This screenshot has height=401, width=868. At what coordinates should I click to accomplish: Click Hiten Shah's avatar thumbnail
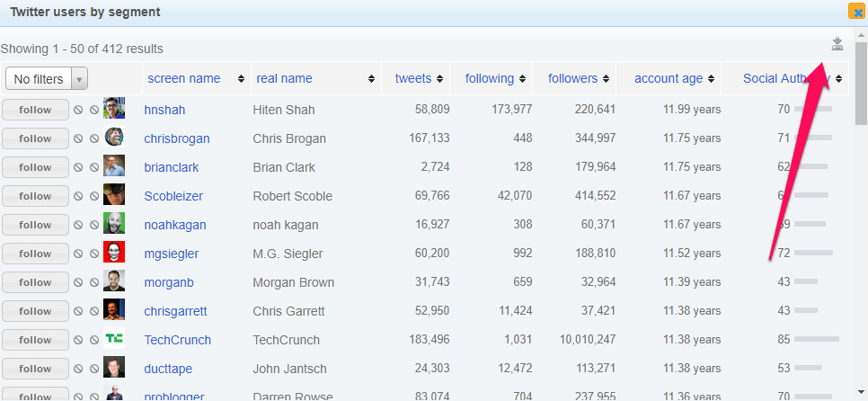[x=114, y=108]
